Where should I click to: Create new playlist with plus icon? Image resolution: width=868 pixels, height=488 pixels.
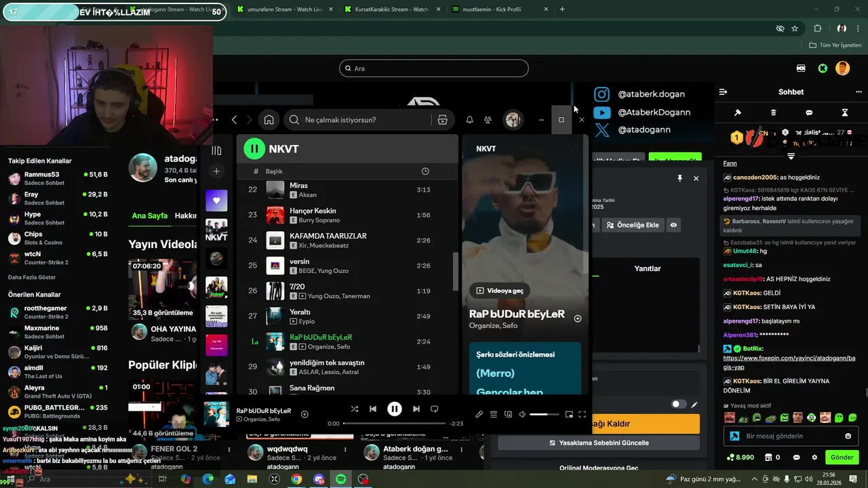click(x=216, y=171)
